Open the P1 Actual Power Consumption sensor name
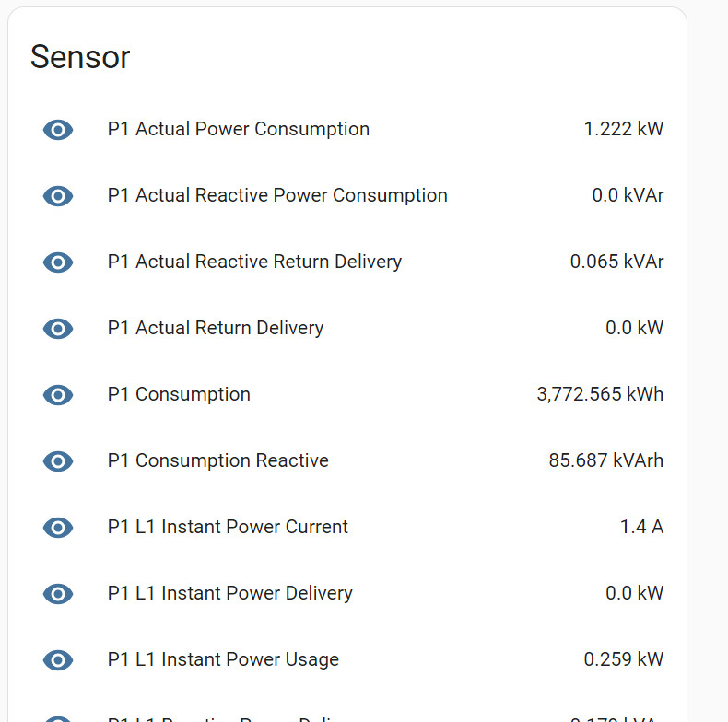This screenshot has height=722, width=728. click(238, 130)
